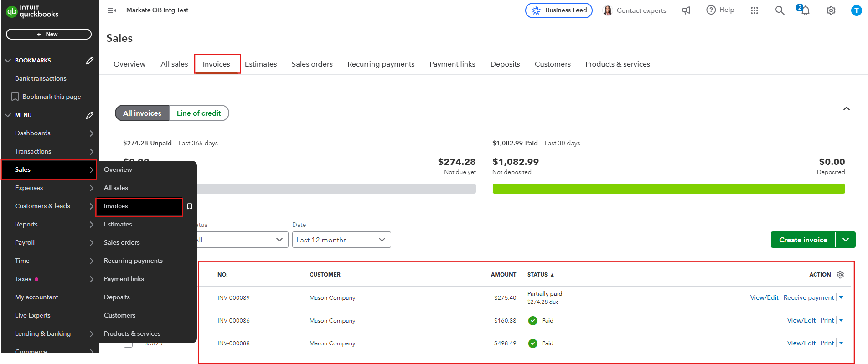Click the green Paid checkmark for INV-000086

532,321
